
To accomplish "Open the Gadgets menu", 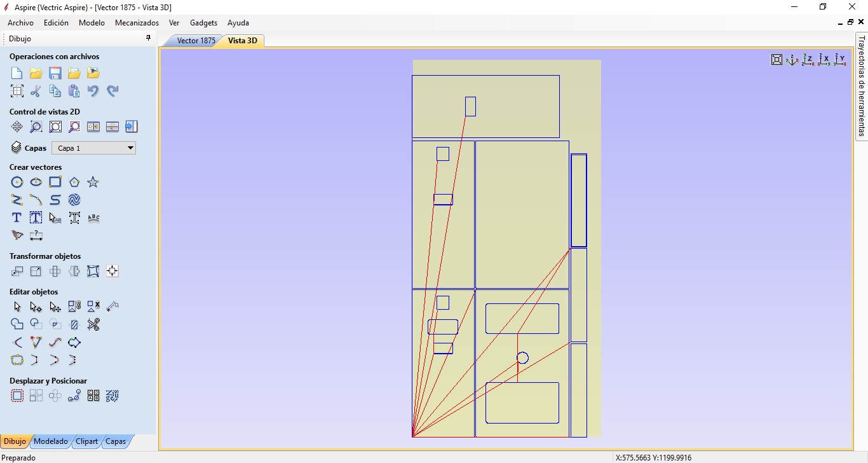I will 203,22.
